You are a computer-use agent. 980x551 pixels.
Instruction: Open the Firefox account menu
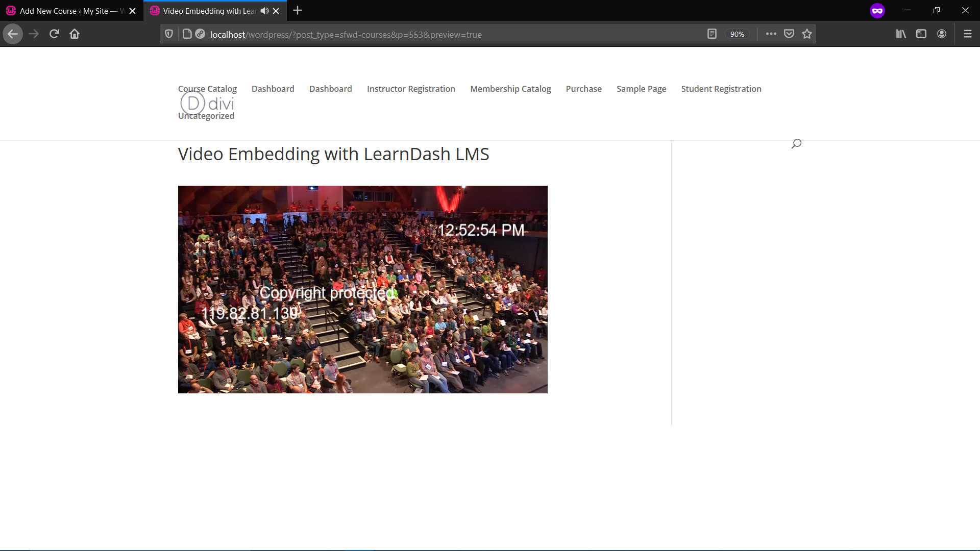(x=942, y=34)
